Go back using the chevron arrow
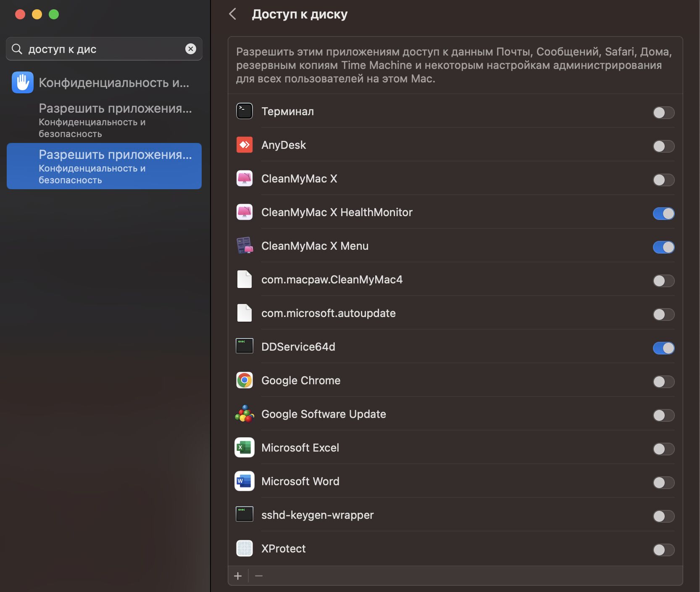 pyautogui.click(x=233, y=14)
